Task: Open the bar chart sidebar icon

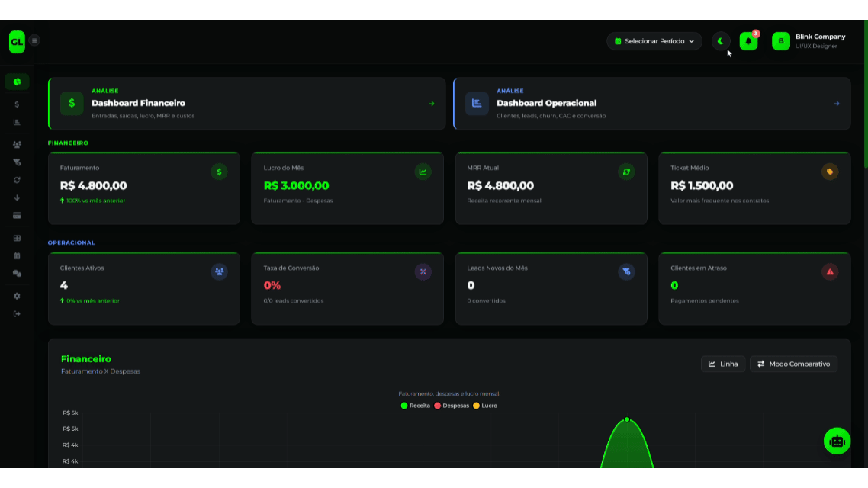Action: 17,122
